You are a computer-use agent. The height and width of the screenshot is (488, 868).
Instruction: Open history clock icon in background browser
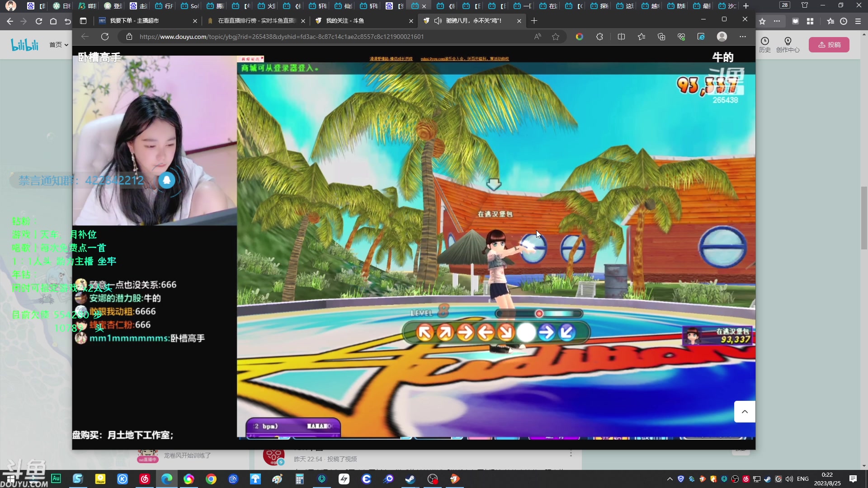coord(844,21)
